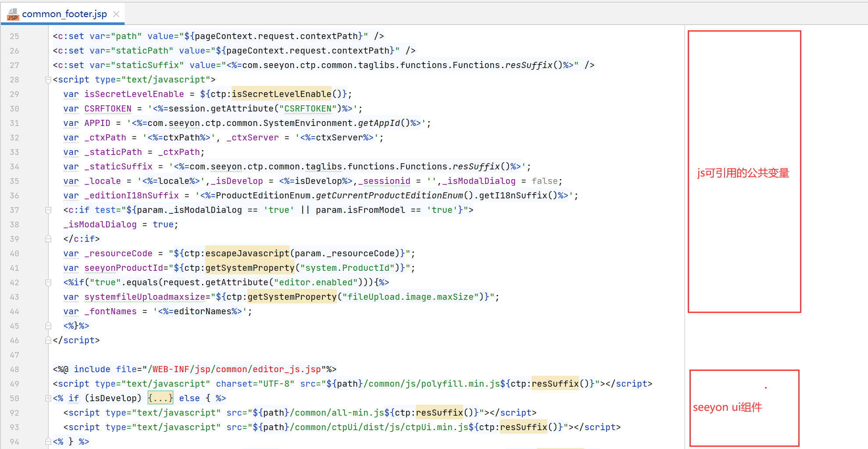Open the editor_js.jsp include path
The height and width of the screenshot is (449, 868).
(235, 370)
